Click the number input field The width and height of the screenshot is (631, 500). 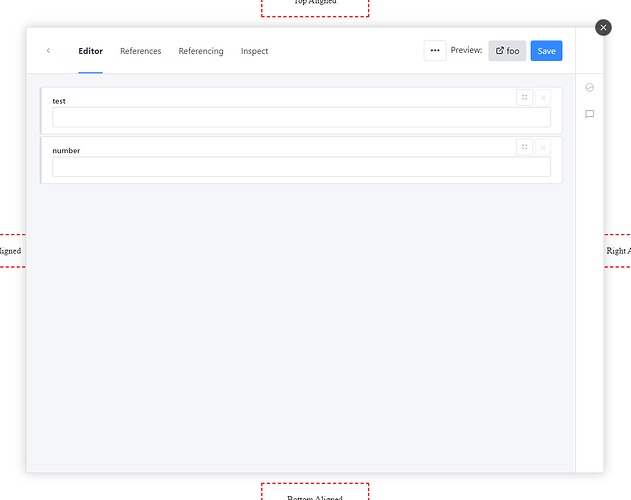click(x=301, y=167)
